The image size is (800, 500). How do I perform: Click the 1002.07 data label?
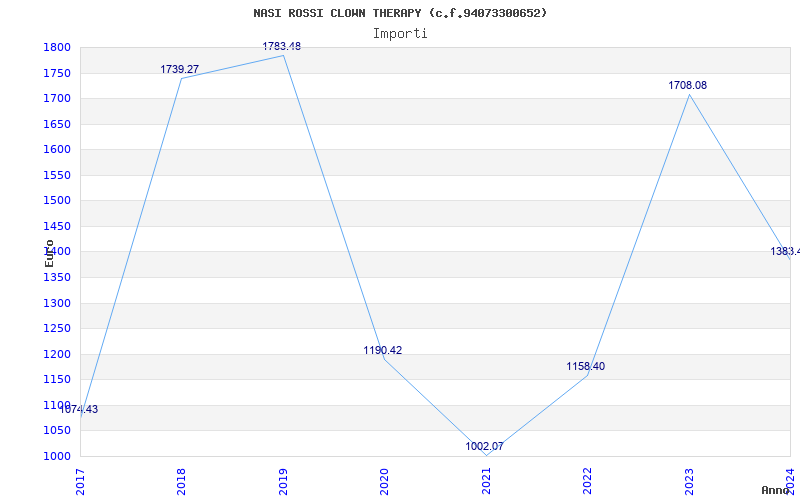(484, 446)
